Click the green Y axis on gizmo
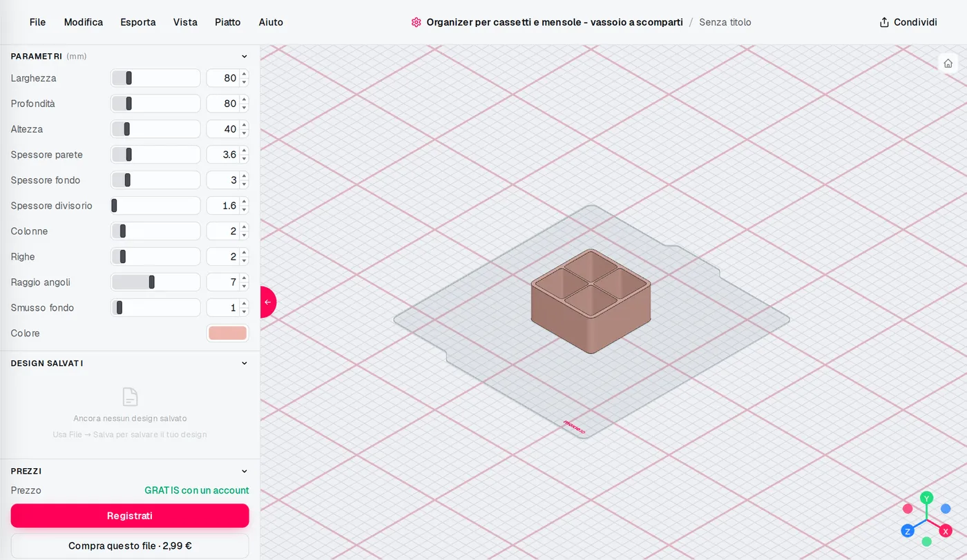This screenshot has width=967, height=560. point(927,497)
